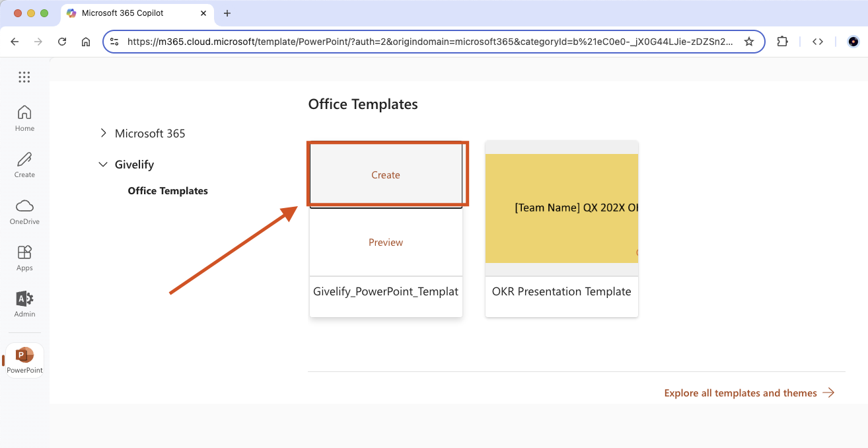The width and height of the screenshot is (868, 448).
Task: Go to Home in the sidebar
Action: [24, 118]
